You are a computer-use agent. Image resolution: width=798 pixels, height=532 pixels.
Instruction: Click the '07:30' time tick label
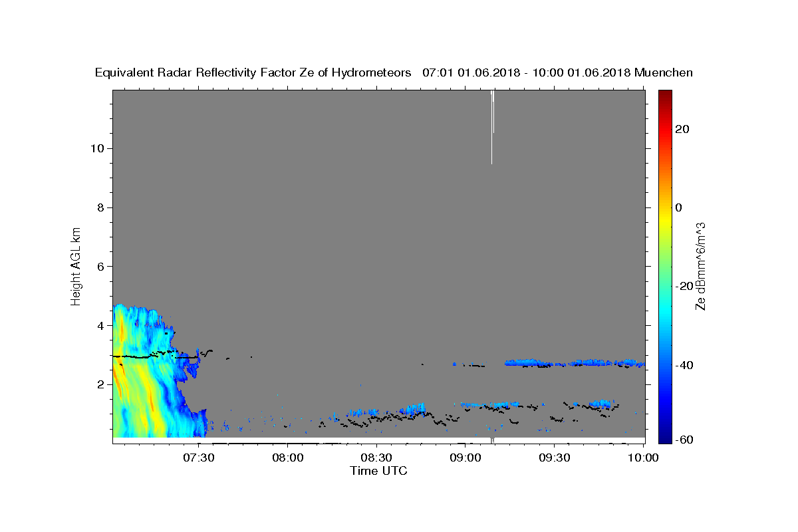199,458
